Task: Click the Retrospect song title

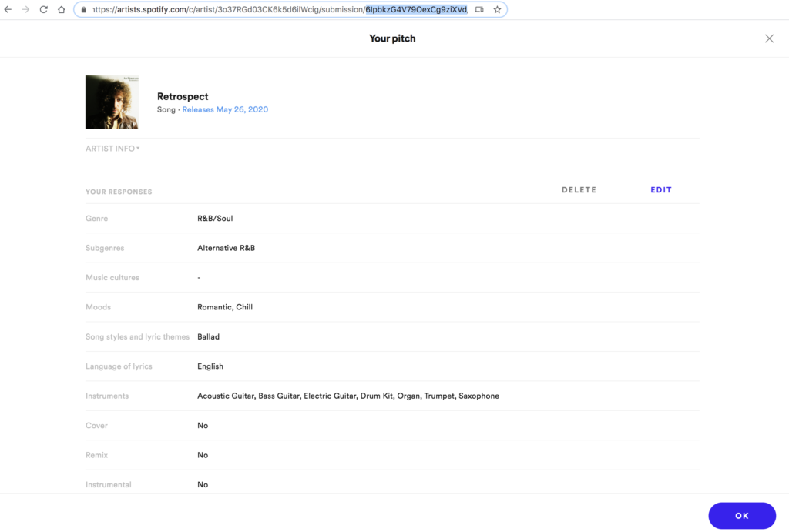Action: click(183, 96)
